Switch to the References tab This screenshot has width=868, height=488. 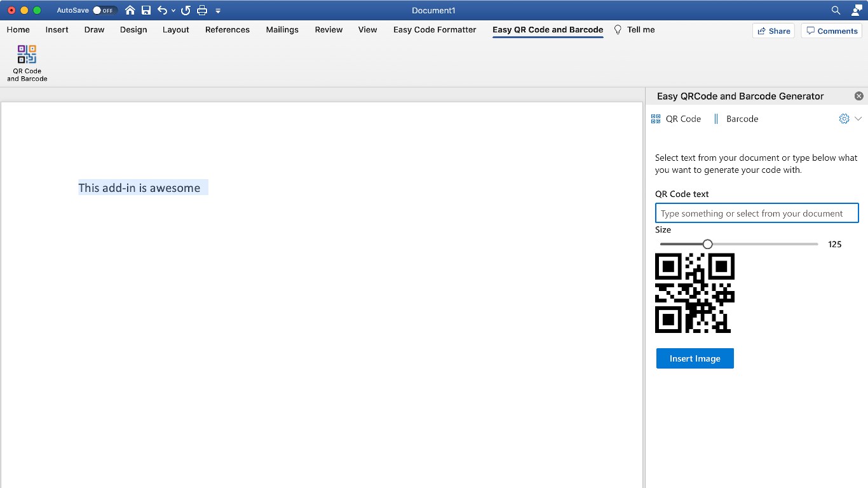[227, 30]
